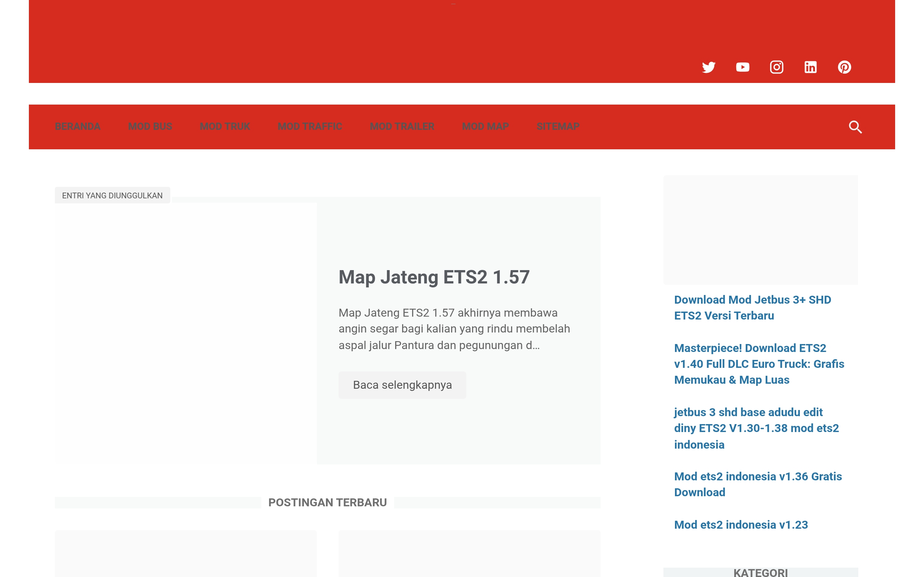This screenshot has width=924, height=577.
Task: Go to the Beranda menu item
Action: [78, 126]
